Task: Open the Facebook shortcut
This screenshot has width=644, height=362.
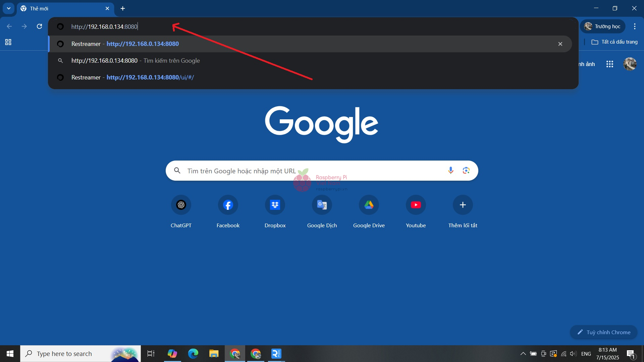Action: [228, 205]
